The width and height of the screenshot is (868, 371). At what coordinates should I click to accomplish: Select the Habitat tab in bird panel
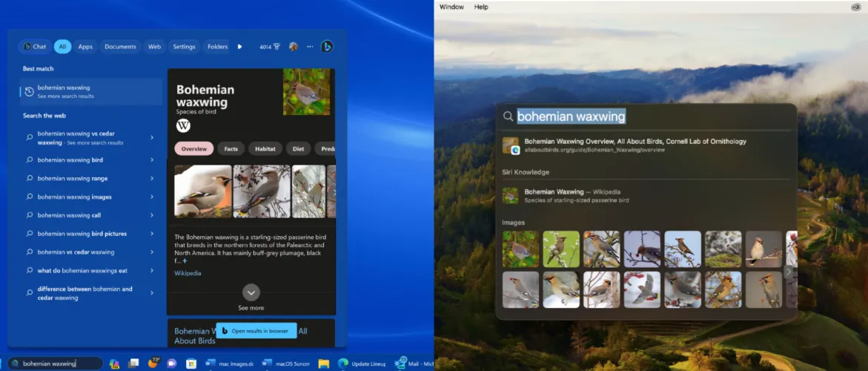[265, 148]
